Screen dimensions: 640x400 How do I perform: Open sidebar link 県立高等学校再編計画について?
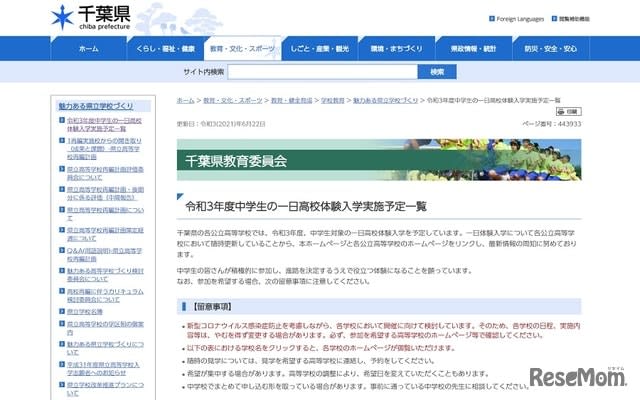105,213
